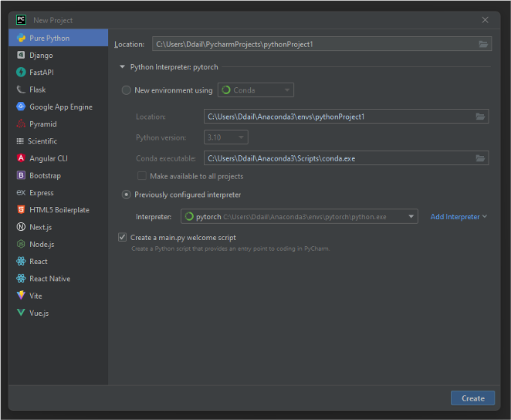Screen dimensions: 511x420
Task: Click the Node.js hexagon icon
Action: click(x=21, y=244)
